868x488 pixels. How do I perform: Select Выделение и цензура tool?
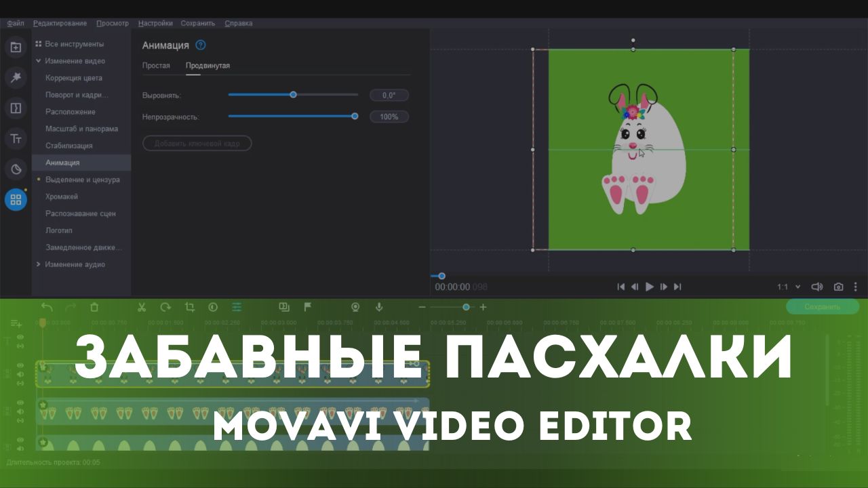coord(81,180)
